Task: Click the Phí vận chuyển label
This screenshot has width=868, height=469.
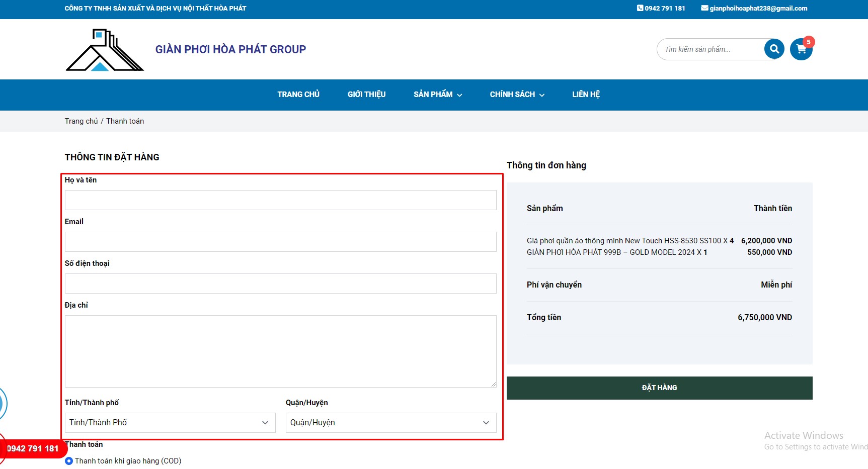Action: tap(554, 285)
